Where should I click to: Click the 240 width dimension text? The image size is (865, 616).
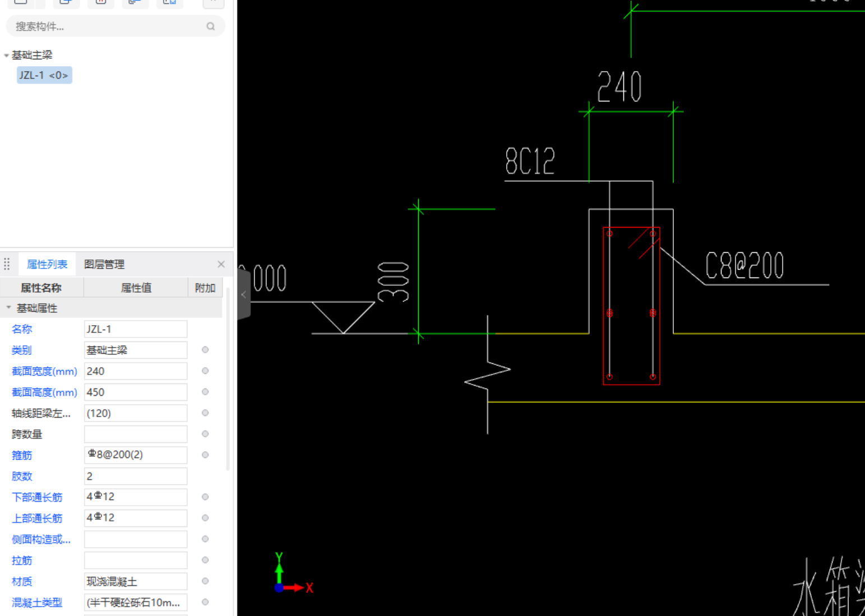pyautogui.click(x=619, y=87)
